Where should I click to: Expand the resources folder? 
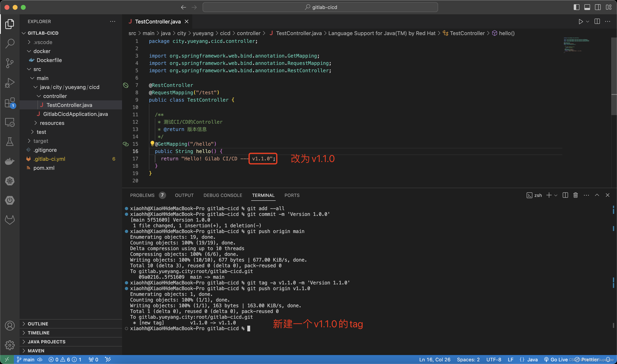(x=52, y=123)
